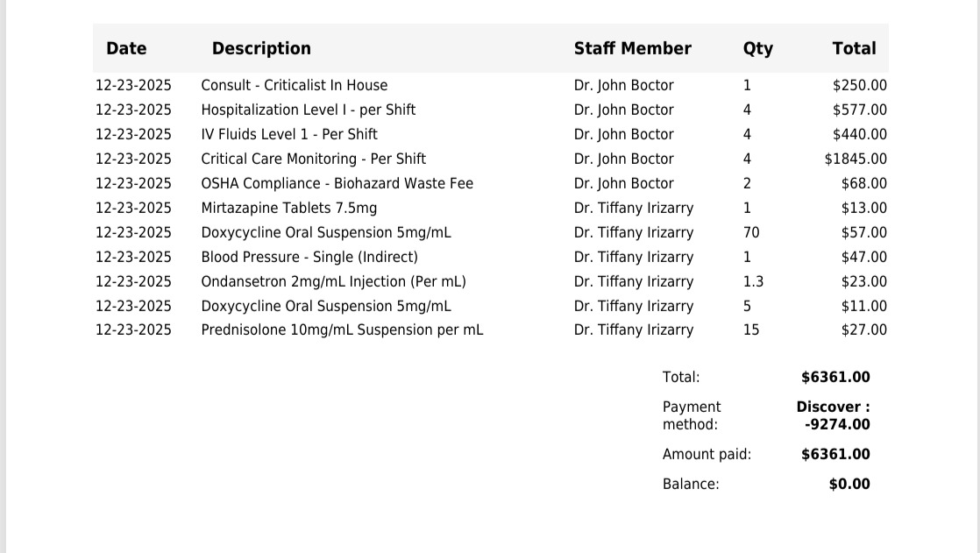Image resolution: width=980 pixels, height=553 pixels.
Task: Click the $0.00 balance amount
Action: point(849,485)
